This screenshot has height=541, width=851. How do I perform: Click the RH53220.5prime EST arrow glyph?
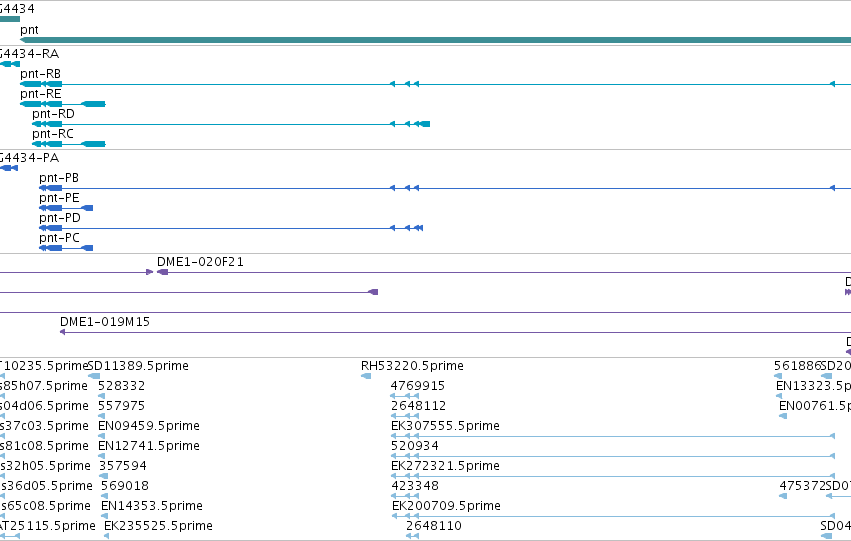click(366, 376)
